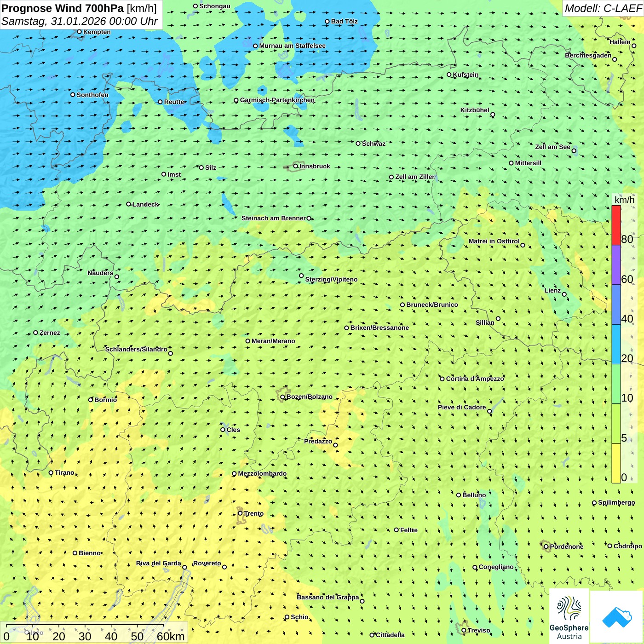Click the 'Hallein' label
Screen dimensions: 644x644
point(620,42)
